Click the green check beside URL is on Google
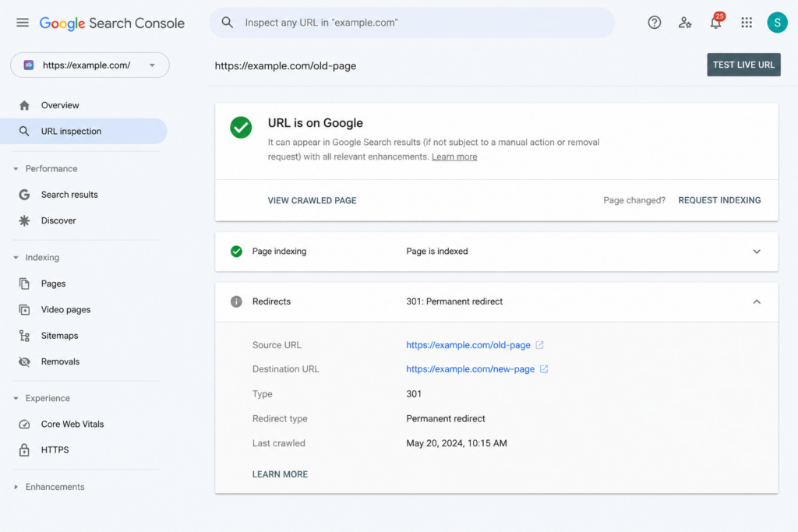The width and height of the screenshot is (798, 532). point(241,127)
